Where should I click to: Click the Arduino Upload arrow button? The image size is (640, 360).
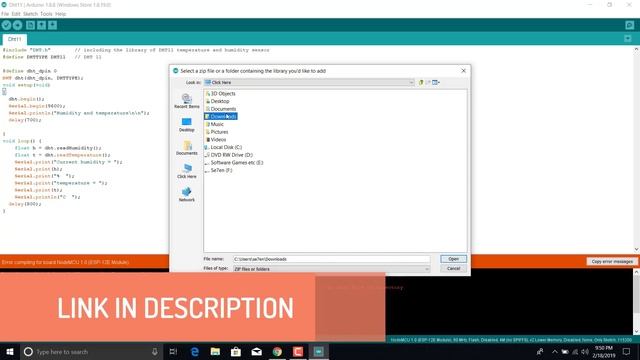coord(18,25)
